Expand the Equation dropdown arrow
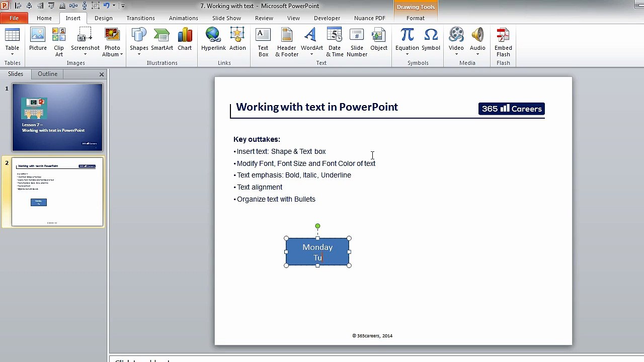Image resolution: width=644 pixels, height=362 pixels. 407,54
